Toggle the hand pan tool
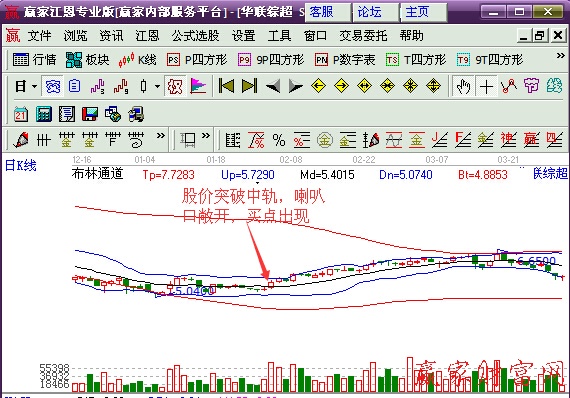The image size is (570, 398). (463, 87)
